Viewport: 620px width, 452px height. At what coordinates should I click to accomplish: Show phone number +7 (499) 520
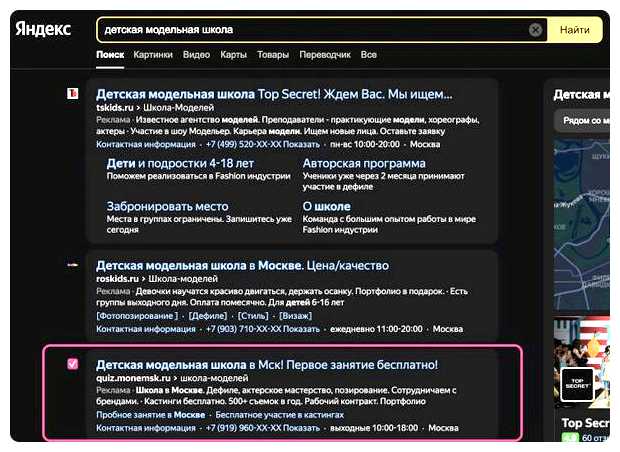click(x=263, y=144)
